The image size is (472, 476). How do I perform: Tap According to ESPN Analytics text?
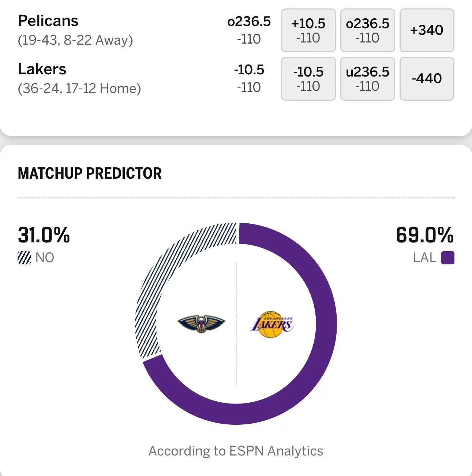coord(236,451)
